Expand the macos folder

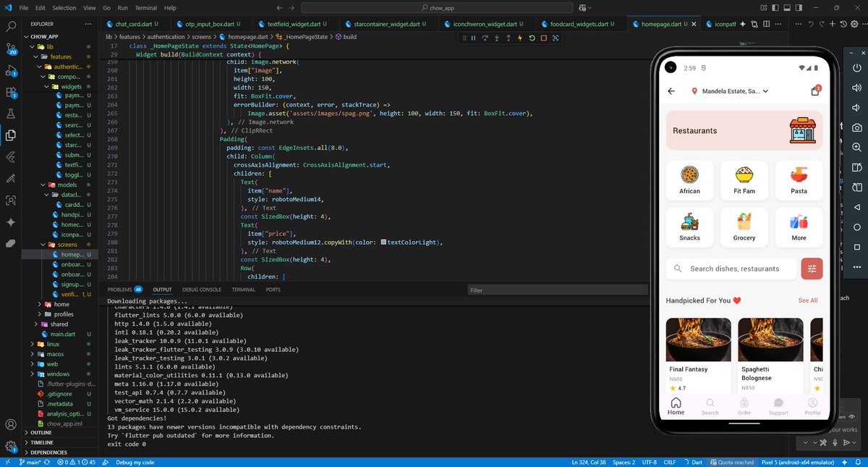pyautogui.click(x=61, y=354)
